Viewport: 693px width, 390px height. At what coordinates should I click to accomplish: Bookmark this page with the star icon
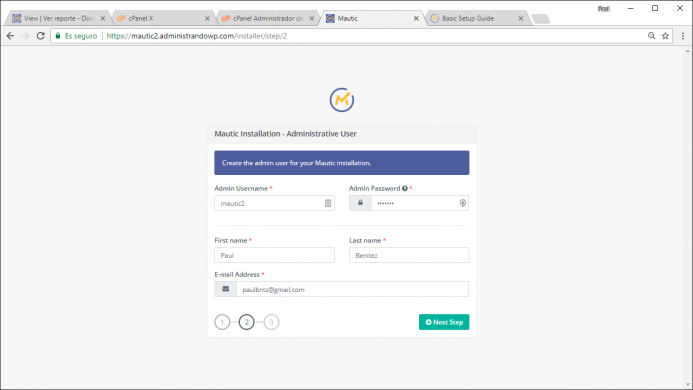pyautogui.click(x=665, y=36)
